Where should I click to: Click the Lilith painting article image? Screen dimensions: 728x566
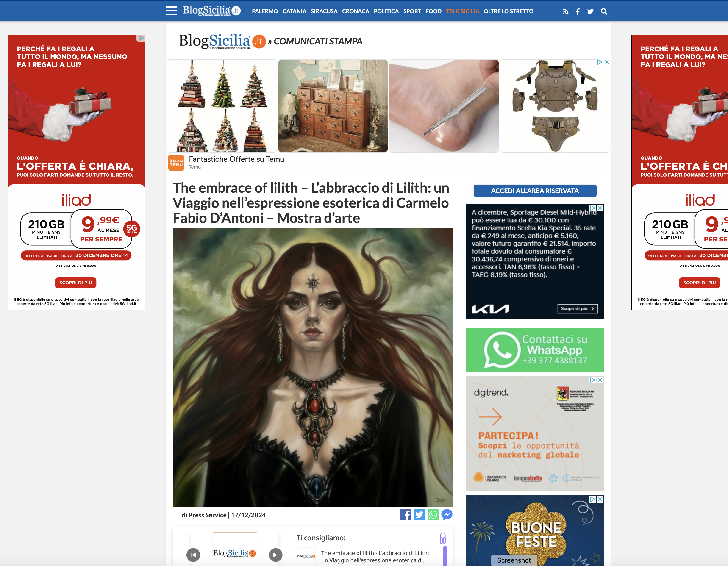pyautogui.click(x=312, y=367)
